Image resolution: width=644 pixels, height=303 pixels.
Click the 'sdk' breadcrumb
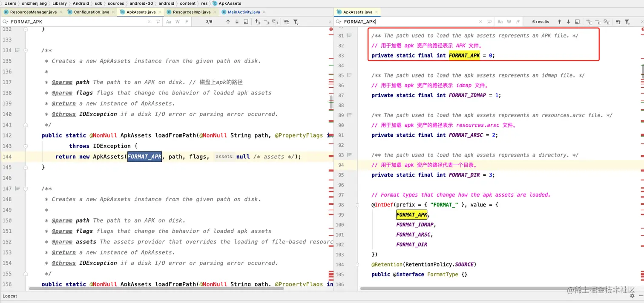[x=98, y=3]
